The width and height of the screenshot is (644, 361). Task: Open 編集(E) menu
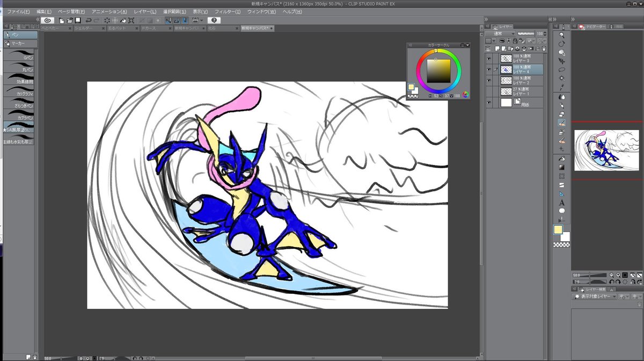point(44,11)
